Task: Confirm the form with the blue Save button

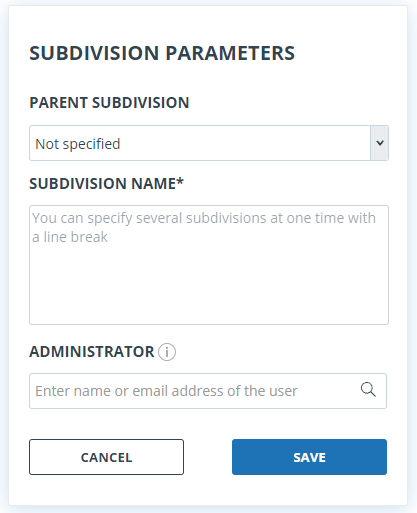Action: [309, 457]
